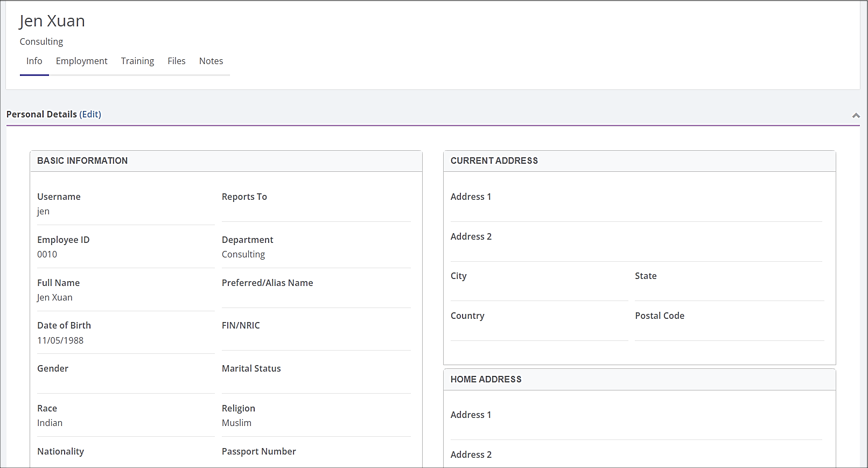
Task: Click the Country label in Current Address
Action: point(467,316)
